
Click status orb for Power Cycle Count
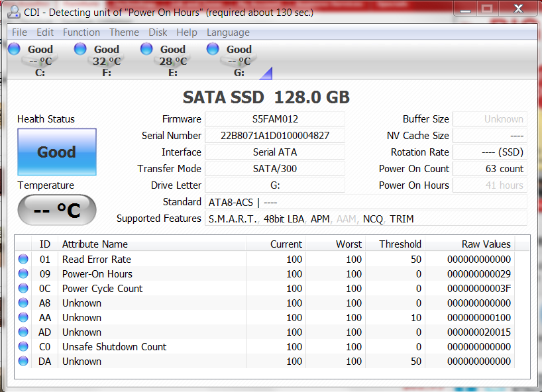24,289
